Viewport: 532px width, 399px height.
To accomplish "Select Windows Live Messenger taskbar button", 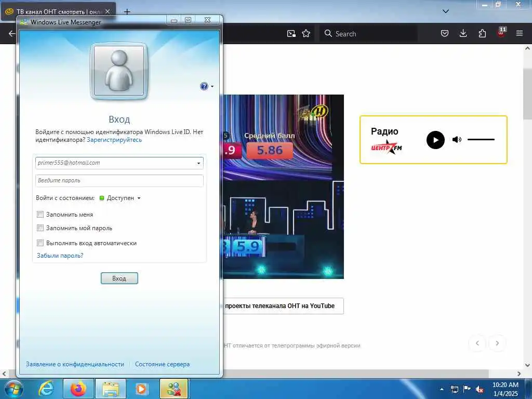I will tap(174, 389).
